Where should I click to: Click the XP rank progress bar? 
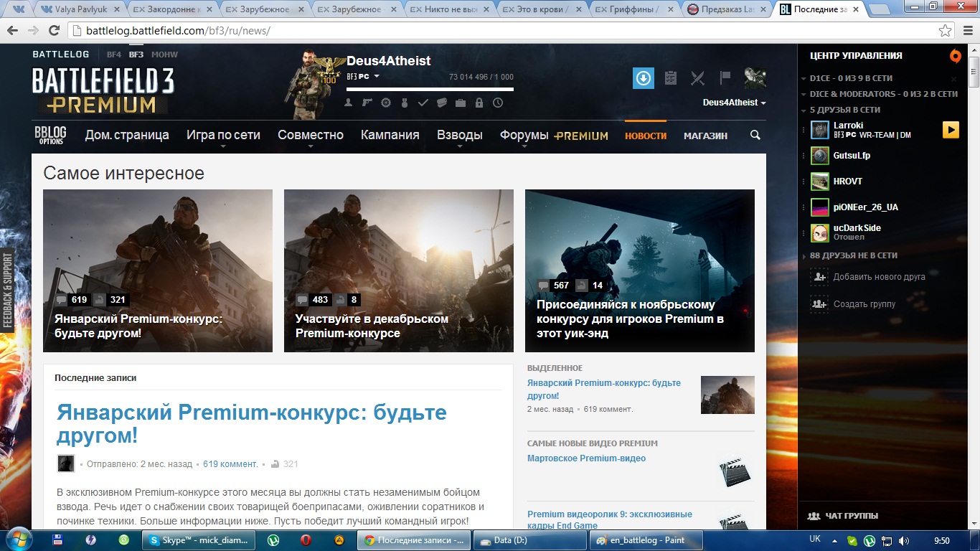pyautogui.click(x=430, y=90)
